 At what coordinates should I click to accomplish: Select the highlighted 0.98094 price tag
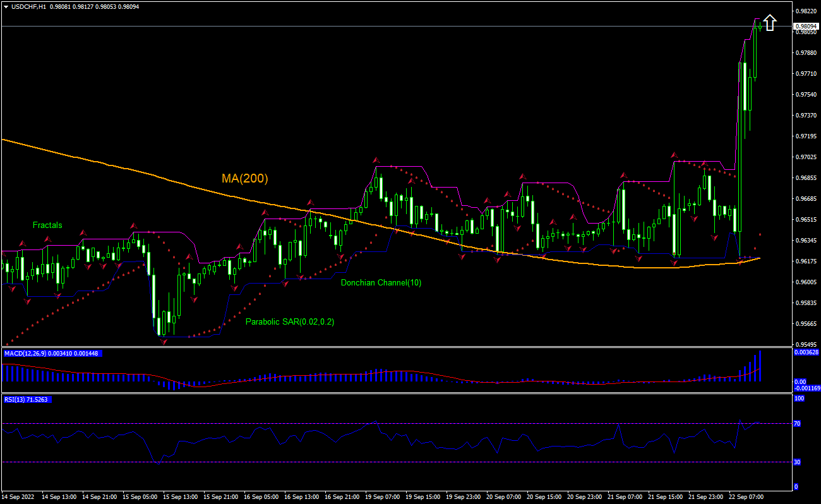pos(806,27)
